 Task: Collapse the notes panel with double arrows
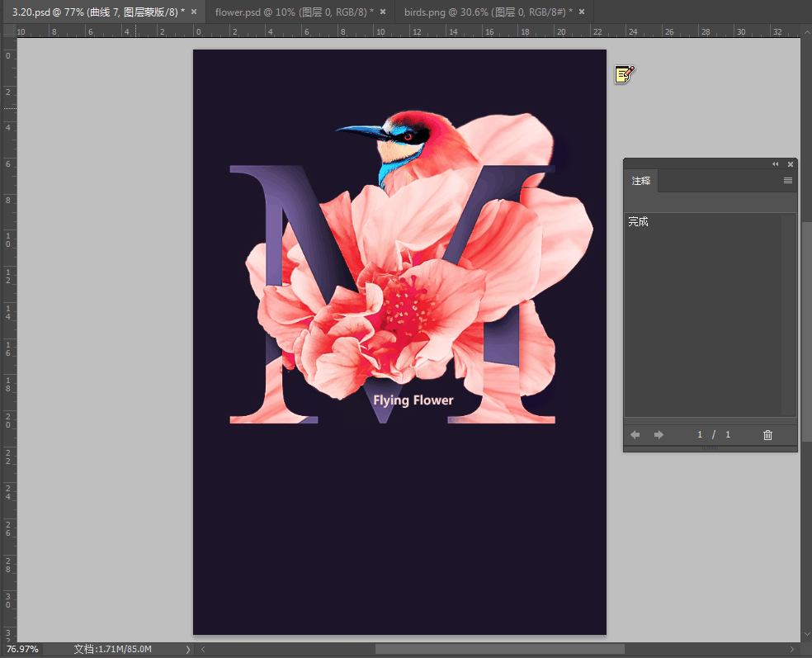(x=776, y=164)
